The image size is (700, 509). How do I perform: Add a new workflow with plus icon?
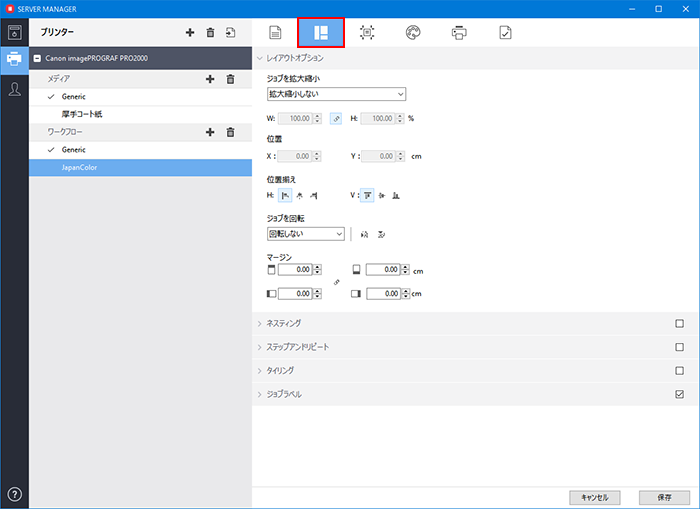pos(210,132)
